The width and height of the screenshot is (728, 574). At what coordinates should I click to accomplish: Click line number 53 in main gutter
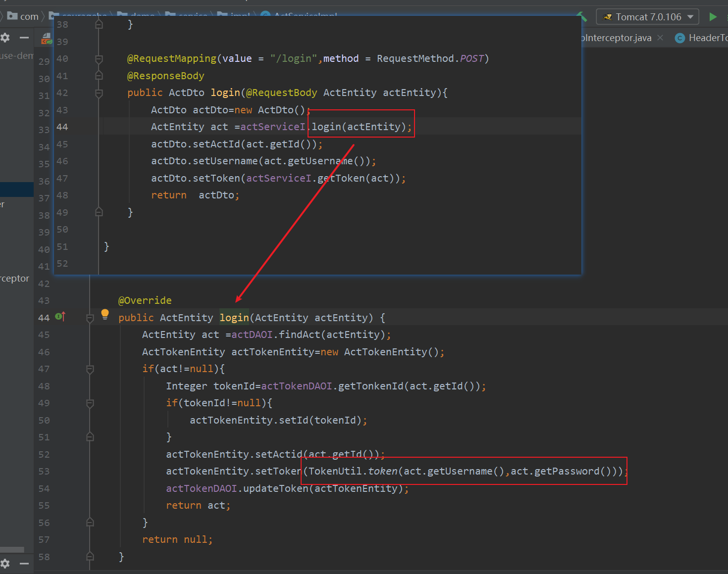(x=44, y=471)
